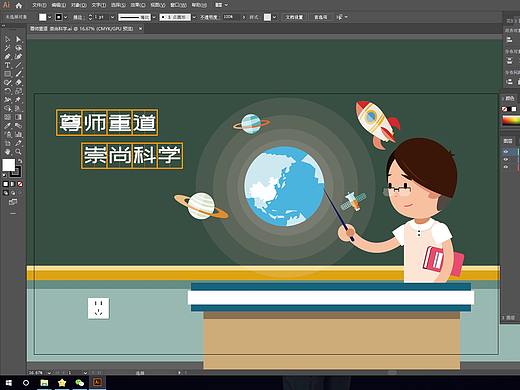The width and height of the screenshot is (520, 390).
Task: Select the Direct Selection tool
Action: pyautogui.click(x=18, y=39)
